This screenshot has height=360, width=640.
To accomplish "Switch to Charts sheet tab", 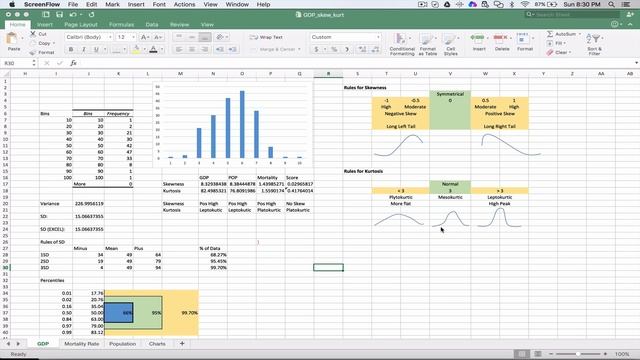I will [x=157, y=344].
